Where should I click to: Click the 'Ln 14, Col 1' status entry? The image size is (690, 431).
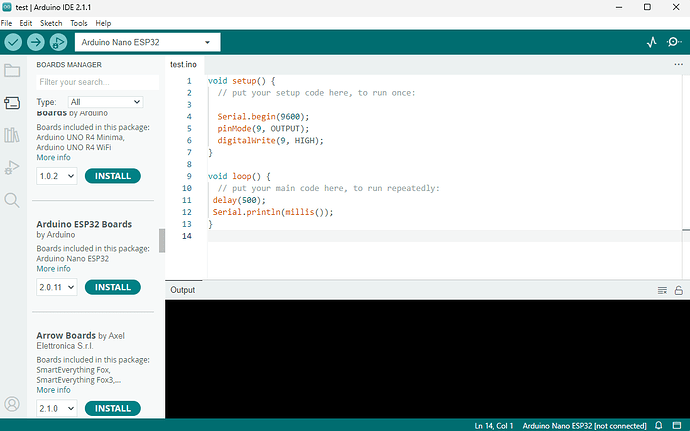pos(494,426)
